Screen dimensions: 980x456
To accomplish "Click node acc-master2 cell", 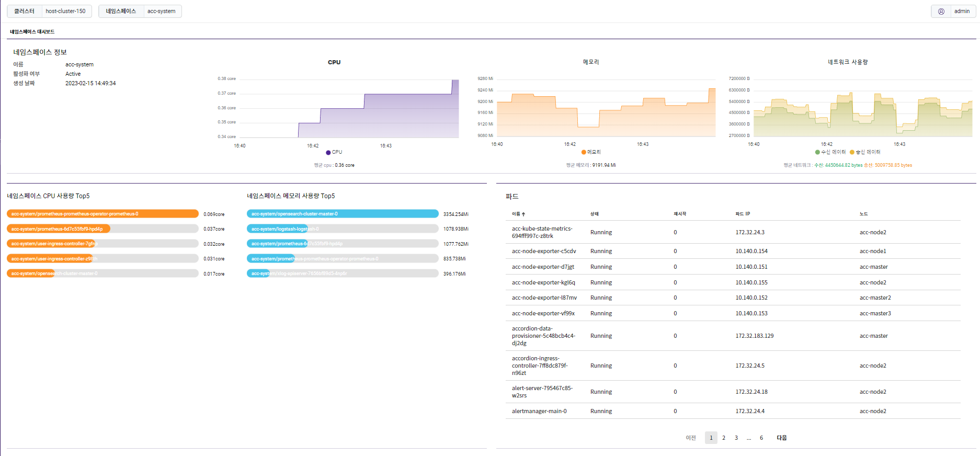I will [x=875, y=298].
